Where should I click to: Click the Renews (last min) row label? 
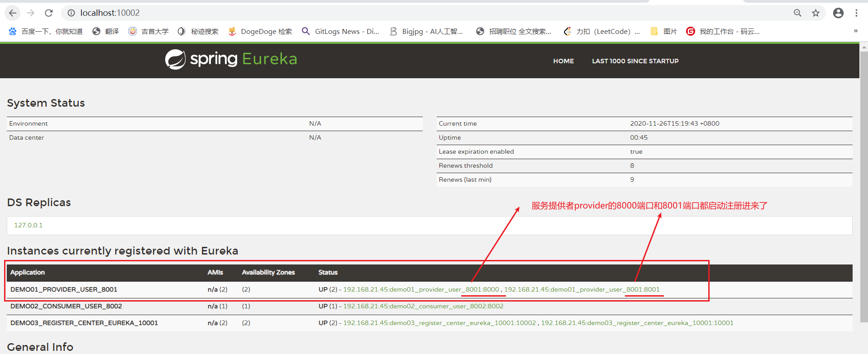tap(465, 179)
